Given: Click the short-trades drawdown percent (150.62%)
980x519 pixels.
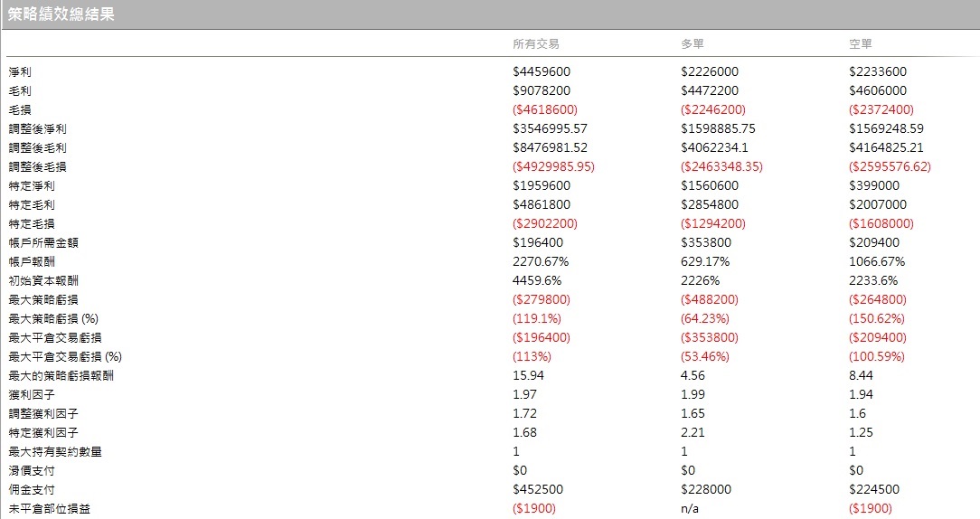Looking at the screenshot, I should click(x=877, y=318).
